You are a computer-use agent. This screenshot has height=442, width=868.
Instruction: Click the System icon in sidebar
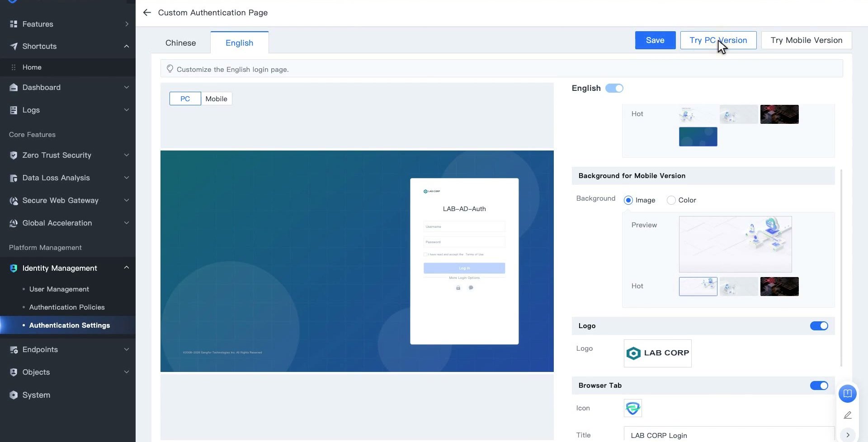(14, 395)
